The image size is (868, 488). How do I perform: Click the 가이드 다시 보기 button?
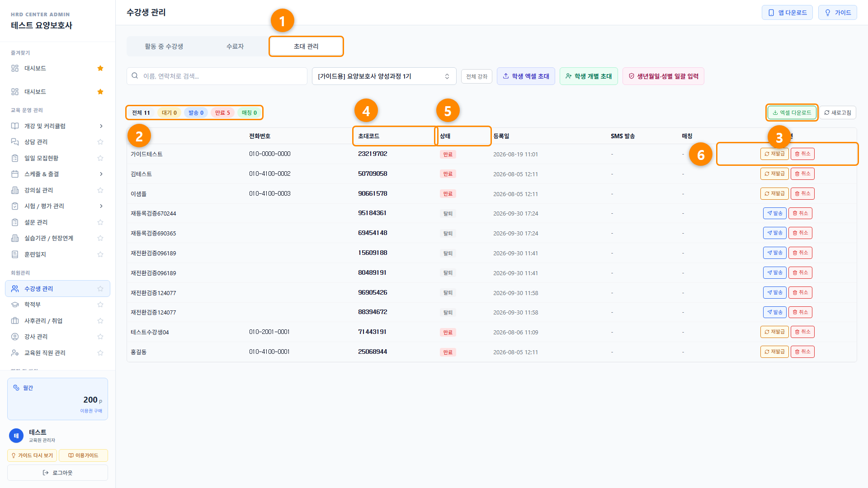click(x=32, y=455)
